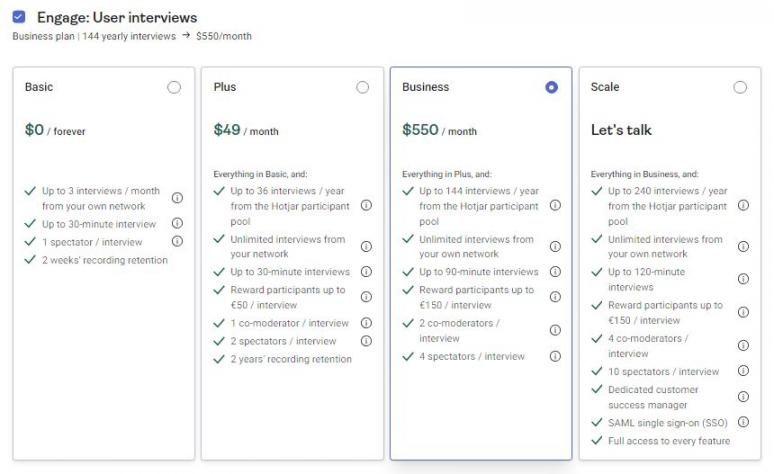Uncheck the Engage: User interviews checkbox
The image size is (774, 474).
point(18,17)
